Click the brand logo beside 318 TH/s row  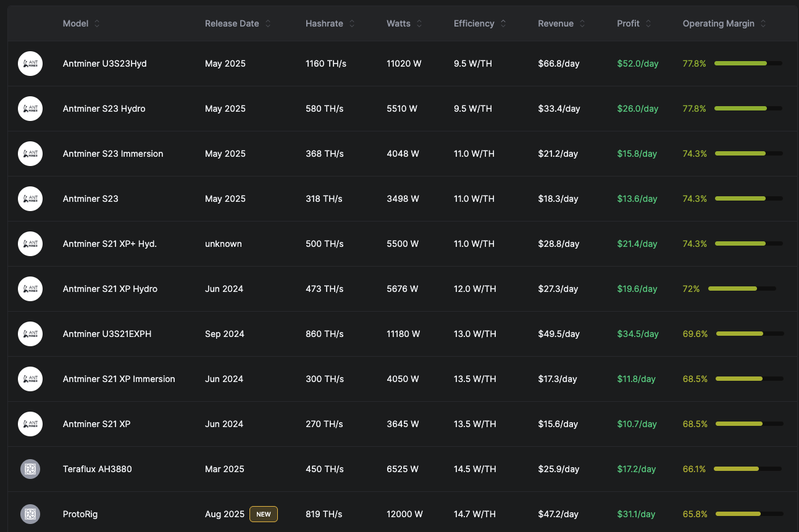(30, 199)
